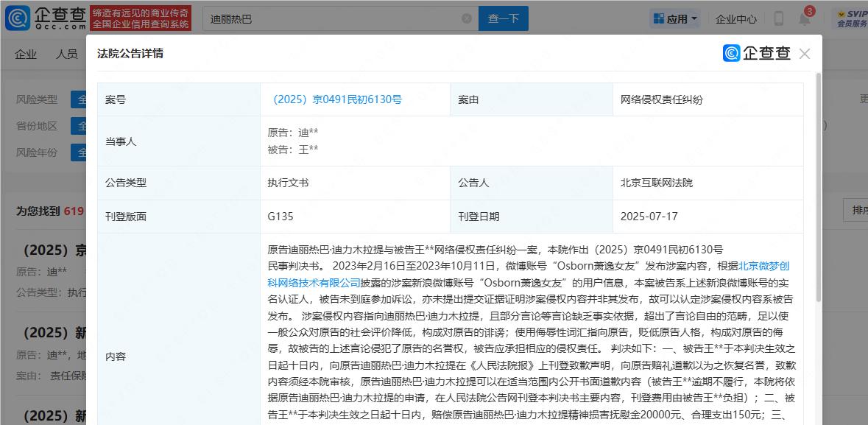Open the SVIP 会员服务 badge
The width and height of the screenshot is (868, 425).
tap(851, 18)
